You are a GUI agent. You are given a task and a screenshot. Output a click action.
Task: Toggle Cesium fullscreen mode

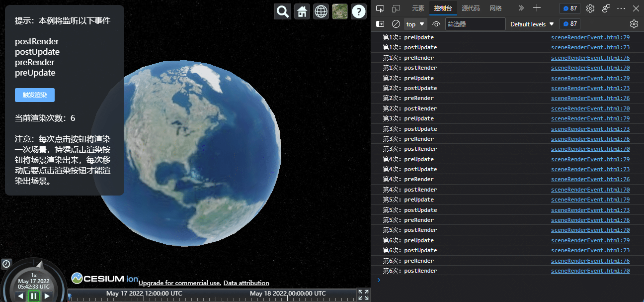(363, 295)
